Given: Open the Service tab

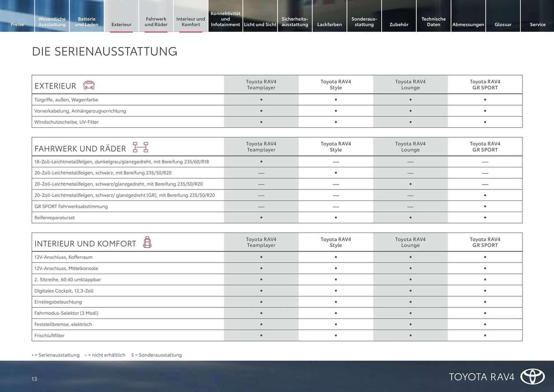Looking at the screenshot, I should click(538, 24).
